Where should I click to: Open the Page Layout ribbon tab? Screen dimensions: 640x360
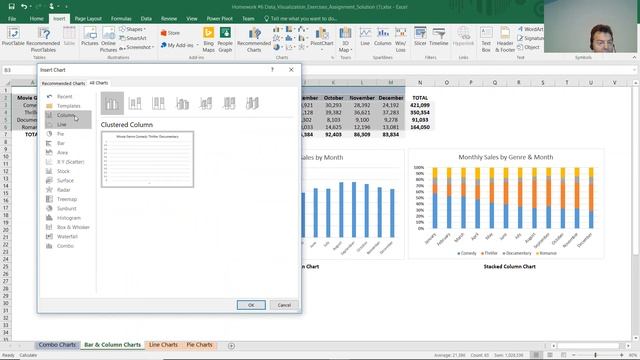(88, 19)
